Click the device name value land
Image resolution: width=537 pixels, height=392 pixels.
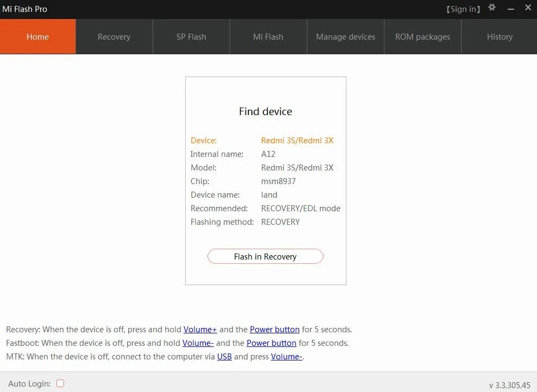pos(269,195)
